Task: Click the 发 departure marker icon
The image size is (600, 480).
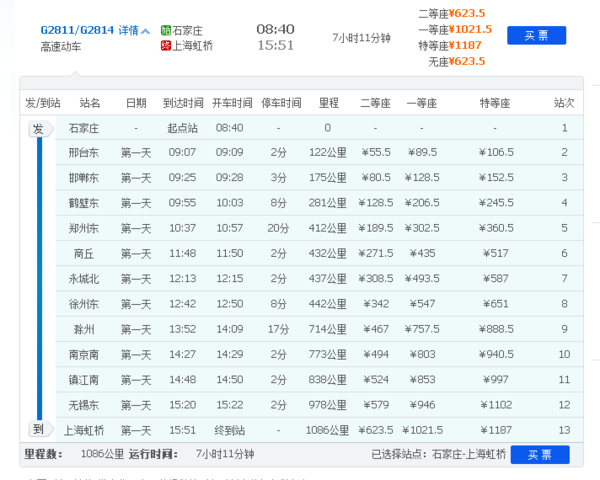Action: click(x=41, y=129)
